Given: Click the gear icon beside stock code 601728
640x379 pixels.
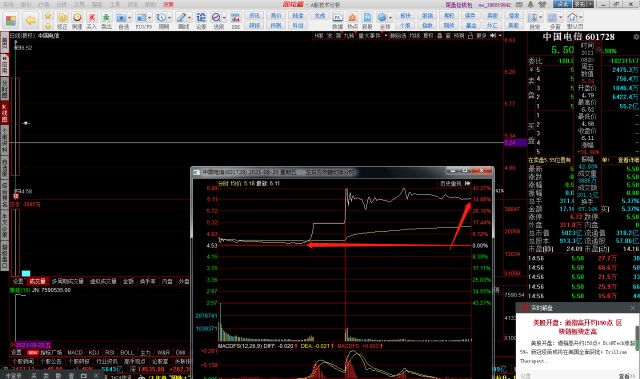Looking at the screenshot, I should (636, 37).
